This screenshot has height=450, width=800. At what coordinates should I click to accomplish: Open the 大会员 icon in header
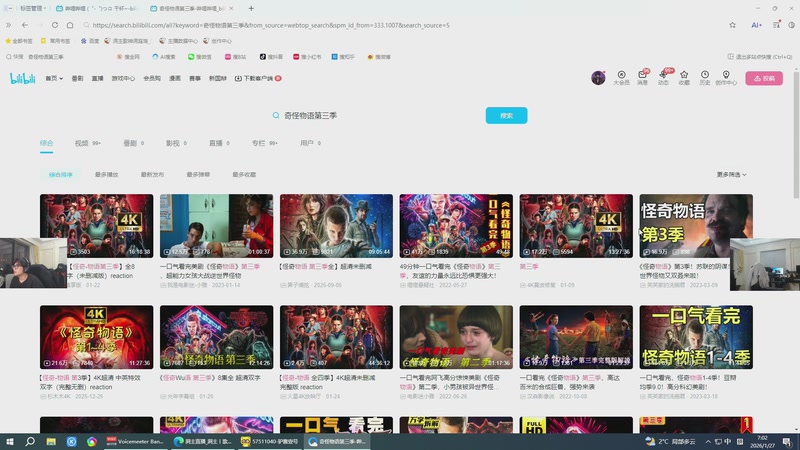[621, 78]
